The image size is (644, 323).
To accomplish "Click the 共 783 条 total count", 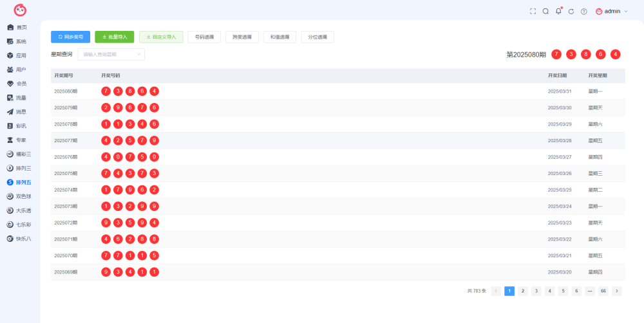I will pyautogui.click(x=477, y=291).
